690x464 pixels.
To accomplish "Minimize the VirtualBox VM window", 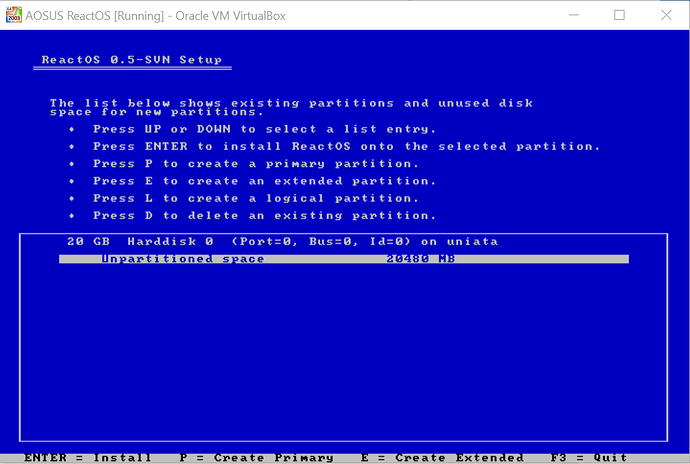I will coord(572,14).
